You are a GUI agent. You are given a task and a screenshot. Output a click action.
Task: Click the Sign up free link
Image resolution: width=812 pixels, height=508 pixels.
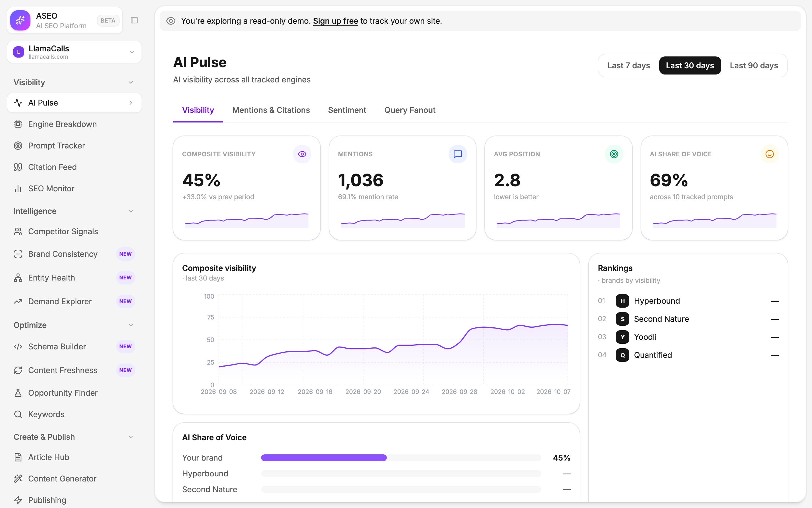point(336,21)
